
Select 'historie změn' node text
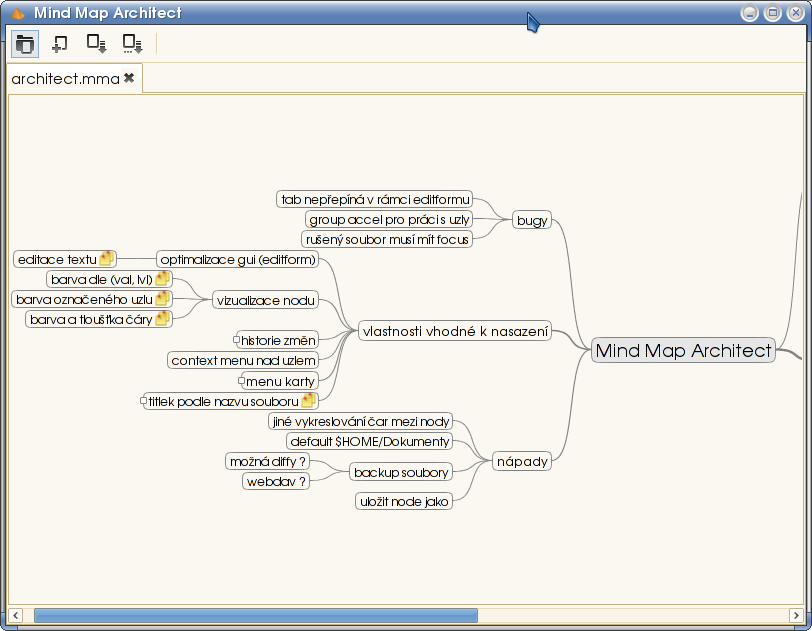(278, 340)
